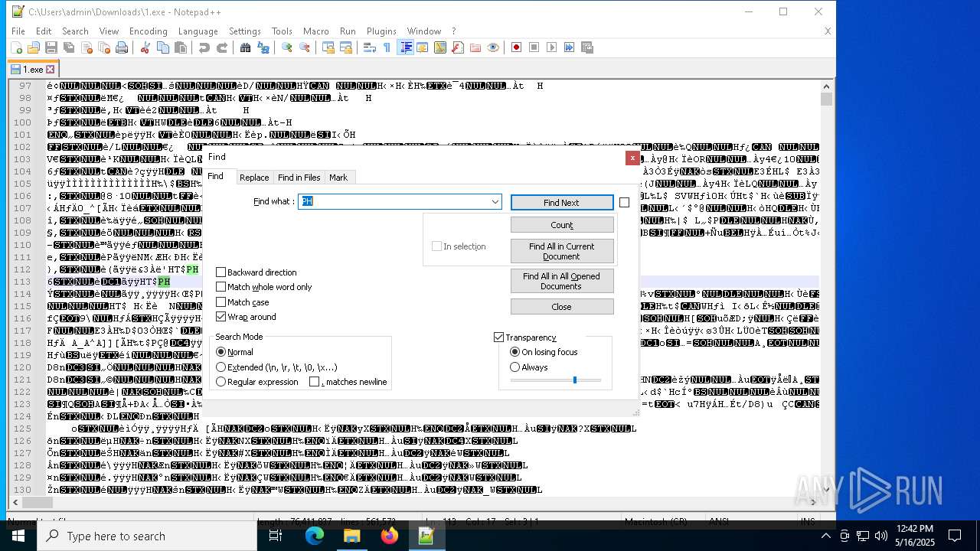980x551 pixels.
Task: Show all characters pilcrow icon
Action: click(387, 47)
